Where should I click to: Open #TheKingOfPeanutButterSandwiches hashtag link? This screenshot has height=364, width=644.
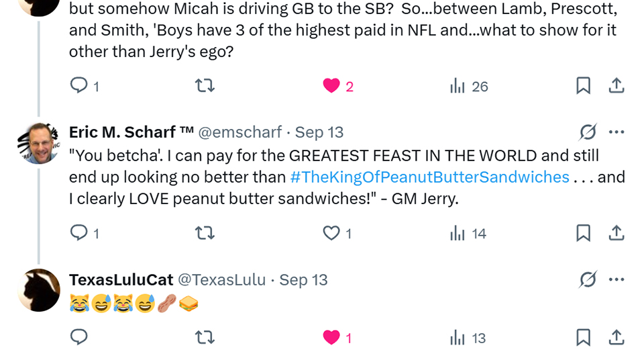point(430,177)
